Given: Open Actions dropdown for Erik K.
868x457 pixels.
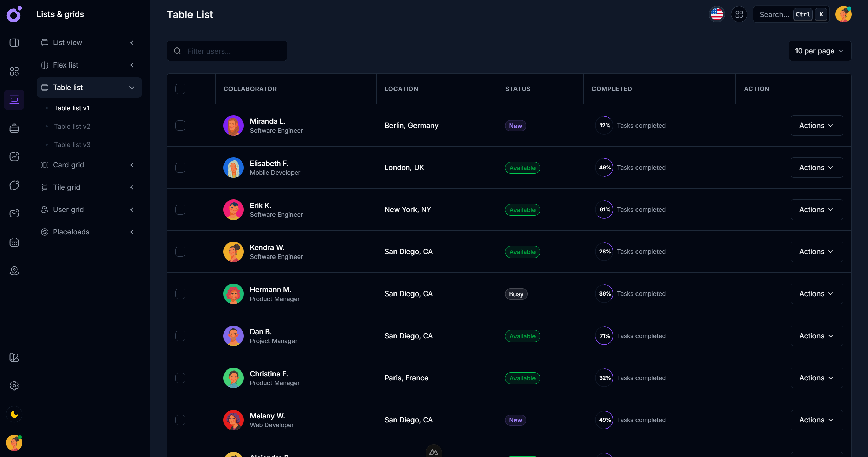Looking at the screenshot, I should (x=816, y=210).
